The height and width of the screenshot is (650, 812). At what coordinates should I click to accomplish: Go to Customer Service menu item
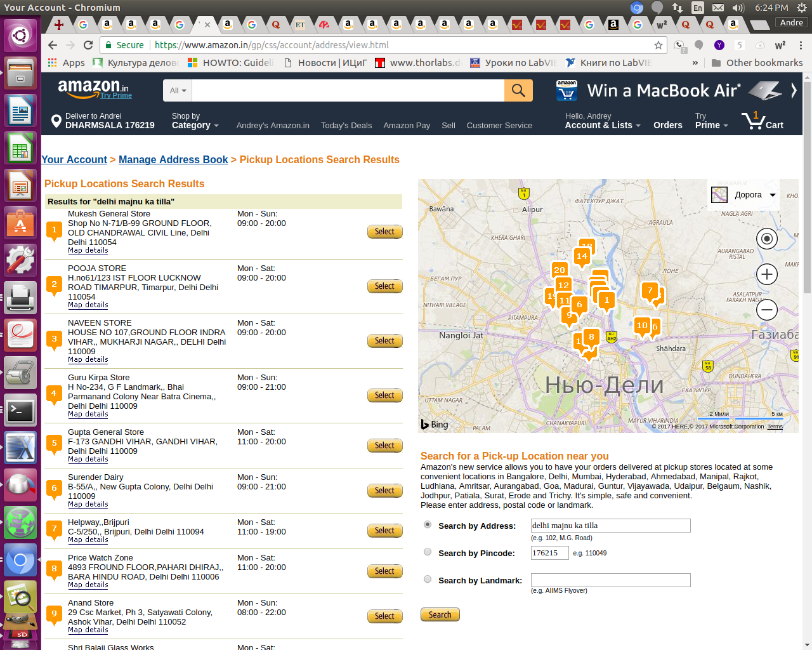click(x=499, y=126)
